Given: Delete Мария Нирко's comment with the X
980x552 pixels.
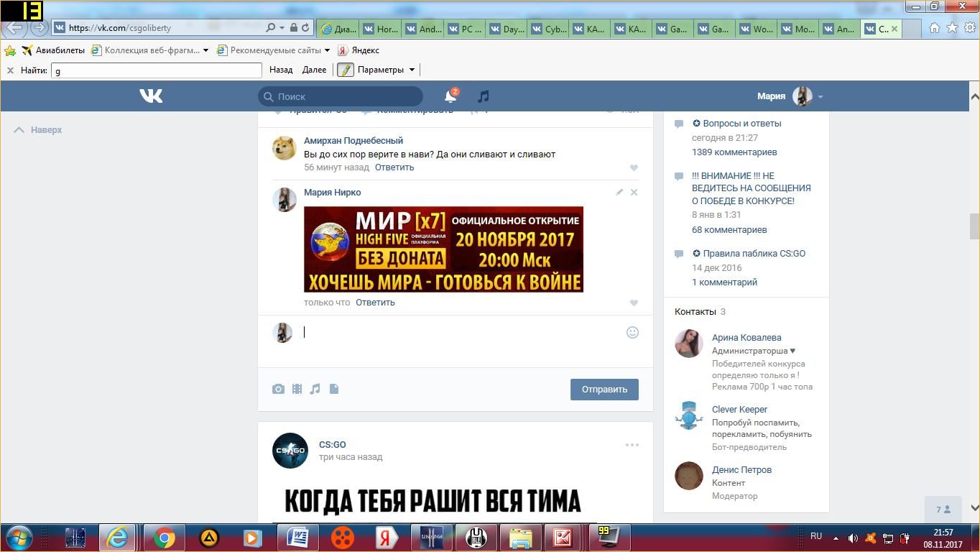Looking at the screenshot, I should (634, 192).
